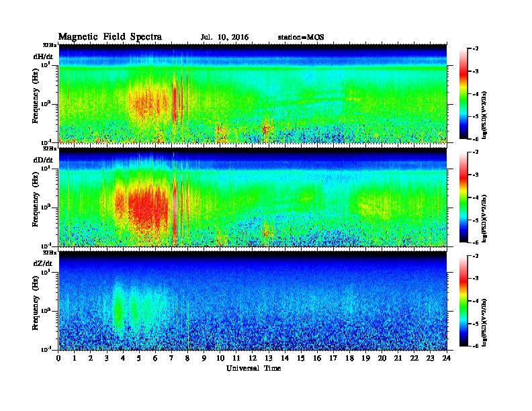Viewport: 532px width, 411px height.
Task: Click hour tick label "6" on time axis
Action: point(155,358)
